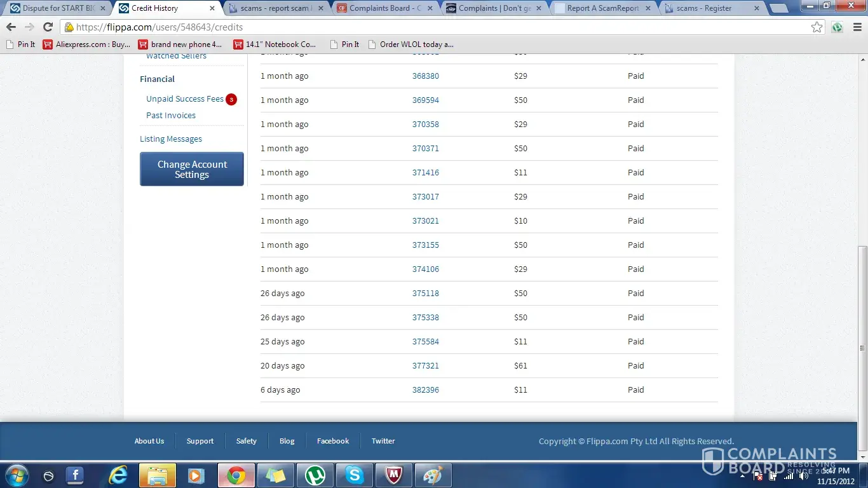Close the Credit History tab
868x488 pixels.
tap(212, 8)
